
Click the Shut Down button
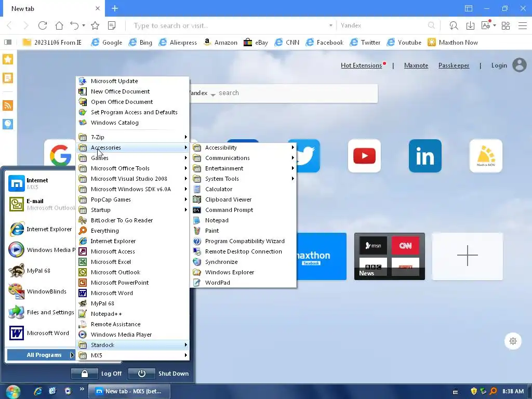159,374
